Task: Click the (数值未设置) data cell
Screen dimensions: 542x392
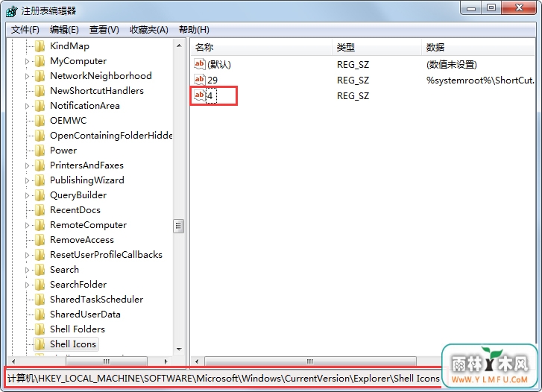Action: (452, 65)
